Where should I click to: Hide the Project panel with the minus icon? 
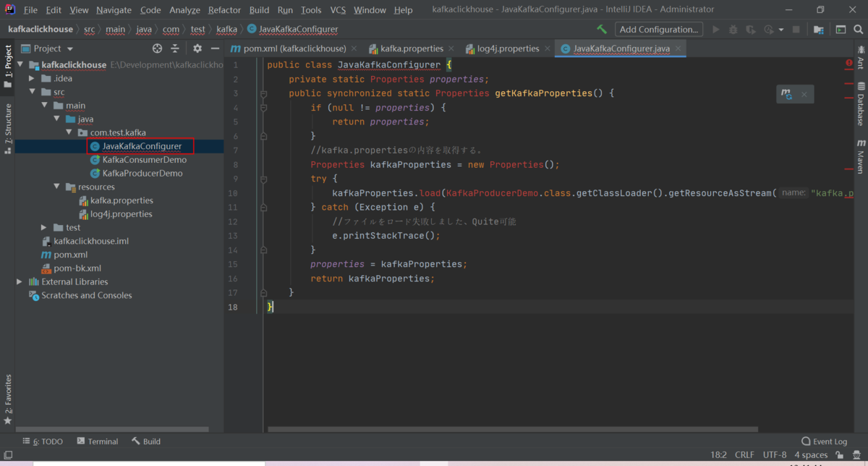click(x=213, y=48)
